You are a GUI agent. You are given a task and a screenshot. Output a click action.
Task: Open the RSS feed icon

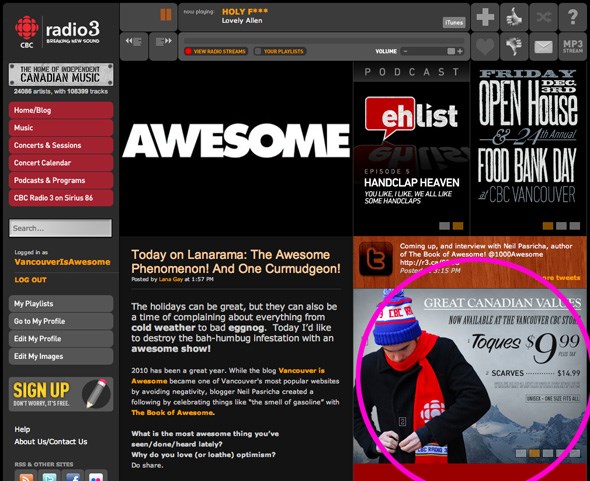tap(26, 476)
